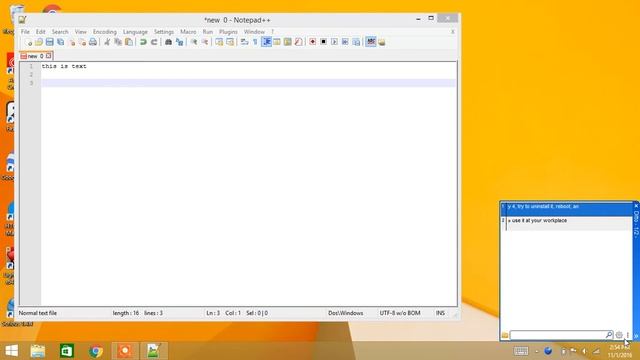
Task: Open the Window menu
Action: click(254, 32)
